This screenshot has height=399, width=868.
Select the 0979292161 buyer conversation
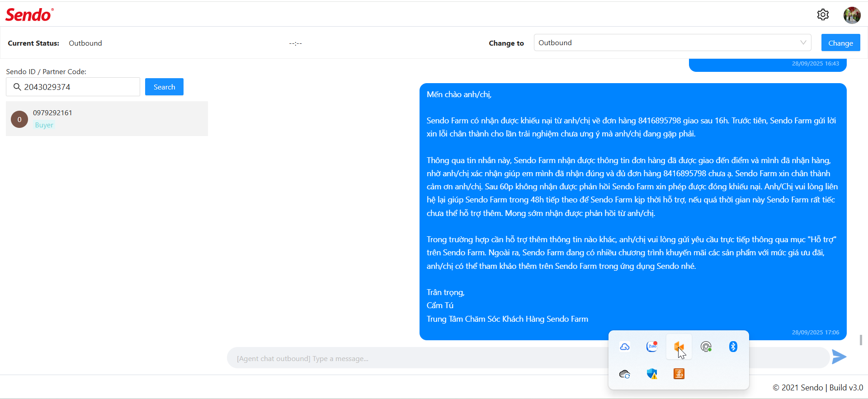coord(107,118)
